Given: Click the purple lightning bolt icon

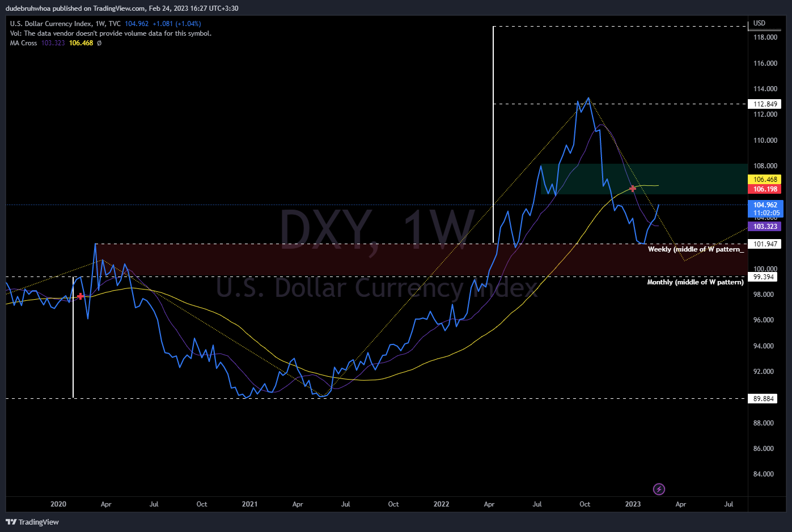Looking at the screenshot, I should 659,489.
